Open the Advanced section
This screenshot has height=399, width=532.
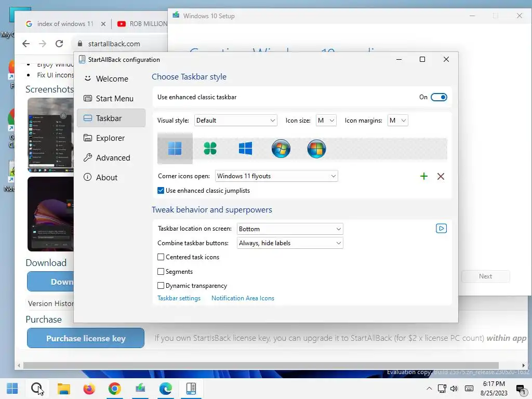point(111,158)
